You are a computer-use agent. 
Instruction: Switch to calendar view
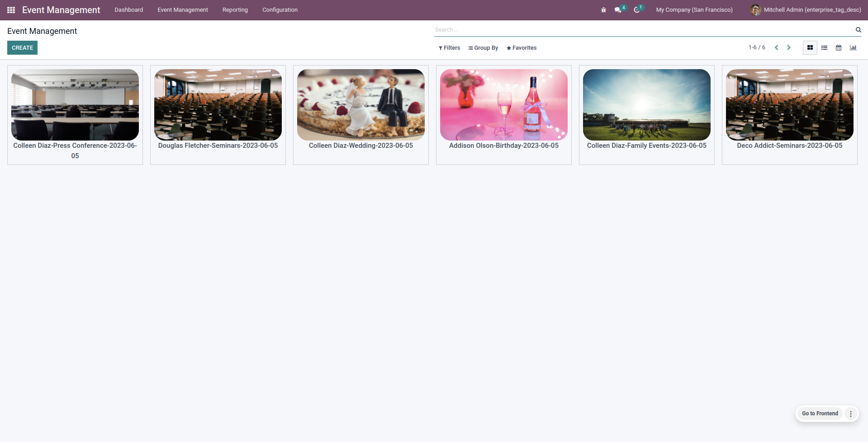[839, 47]
